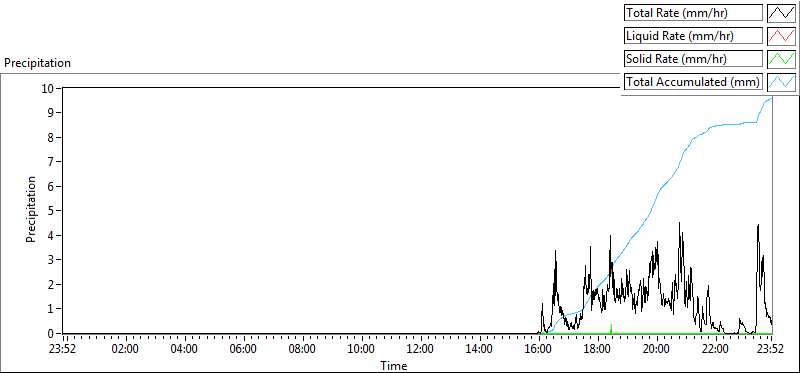The height and width of the screenshot is (373, 800).
Task: Click the Total Rate black line swatch
Action: tap(781, 13)
